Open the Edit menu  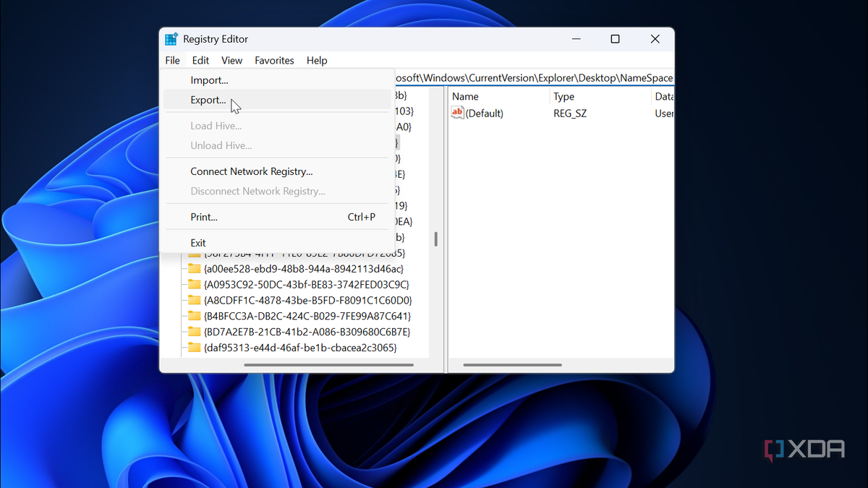[200, 61]
